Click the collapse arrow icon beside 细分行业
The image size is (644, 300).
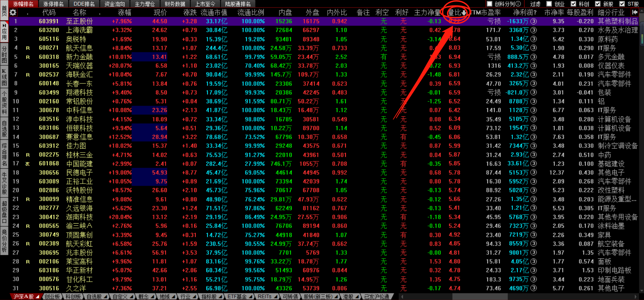tap(634, 12)
